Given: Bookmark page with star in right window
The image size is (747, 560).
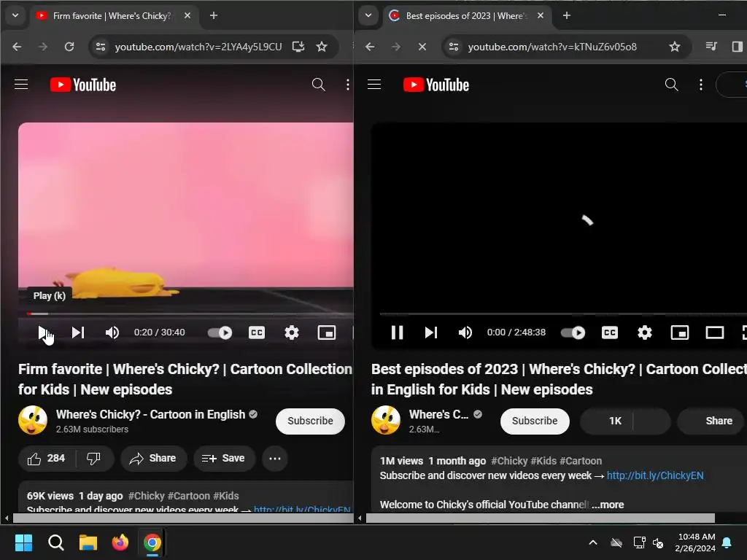Looking at the screenshot, I should coord(675,47).
